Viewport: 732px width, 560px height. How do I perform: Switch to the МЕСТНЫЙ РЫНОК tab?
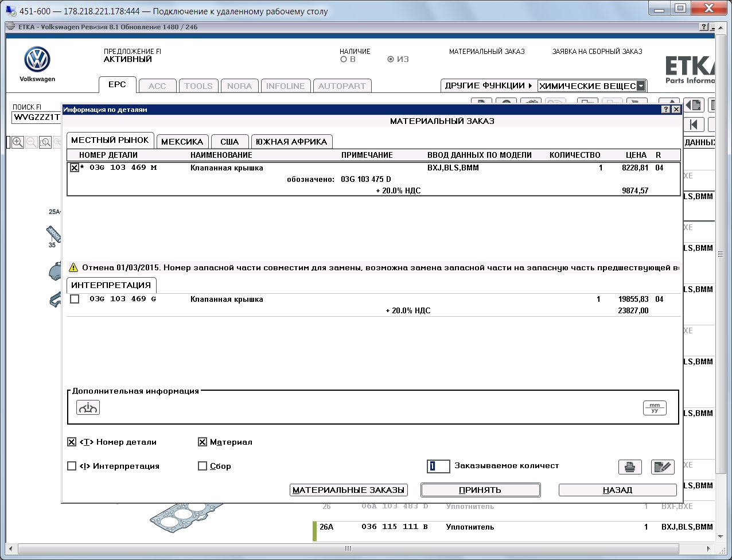click(x=110, y=141)
